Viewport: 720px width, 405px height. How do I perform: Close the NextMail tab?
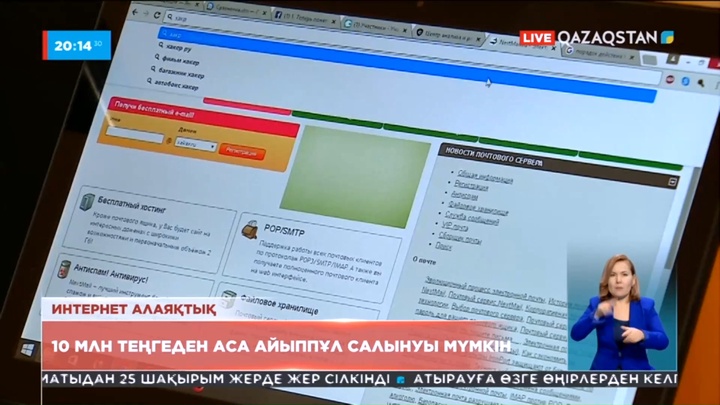point(553,47)
